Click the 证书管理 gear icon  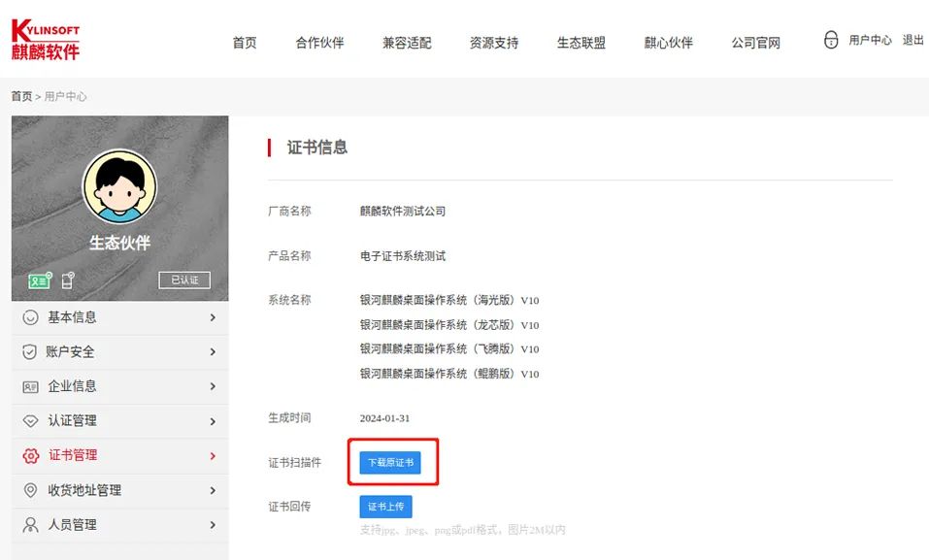pos(30,455)
